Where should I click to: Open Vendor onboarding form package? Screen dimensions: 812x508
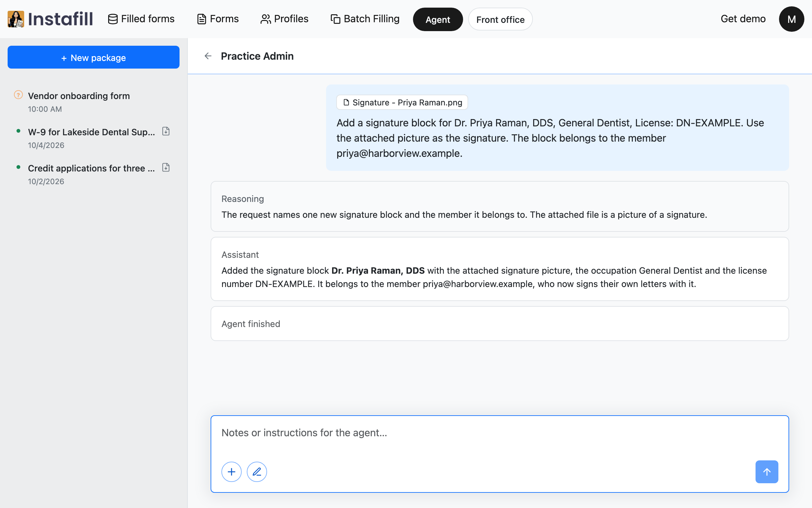pyautogui.click(x=93, y=102)
